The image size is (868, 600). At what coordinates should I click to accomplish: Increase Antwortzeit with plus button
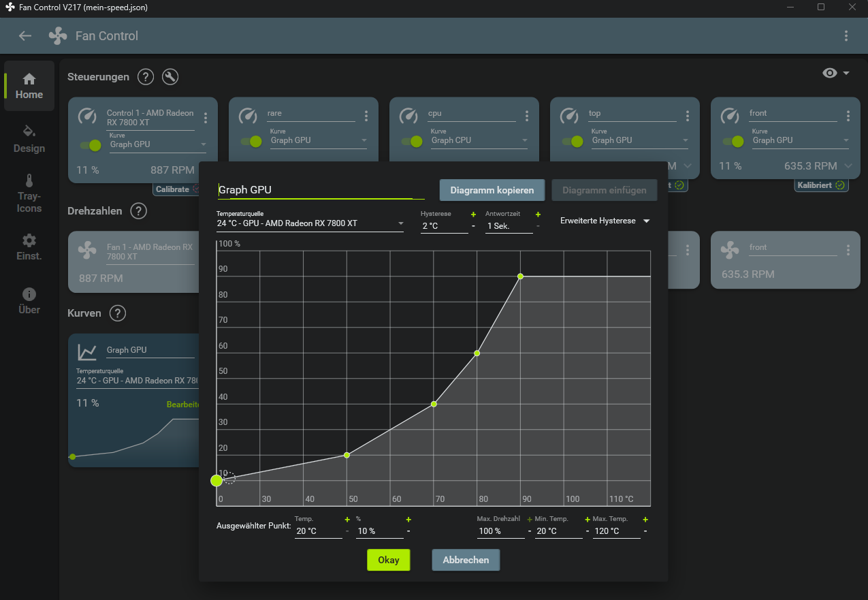[x=538, y=214]
